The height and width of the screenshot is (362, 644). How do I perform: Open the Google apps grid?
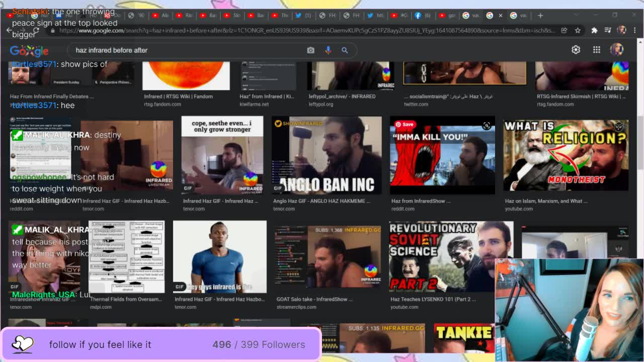point(596,50)
